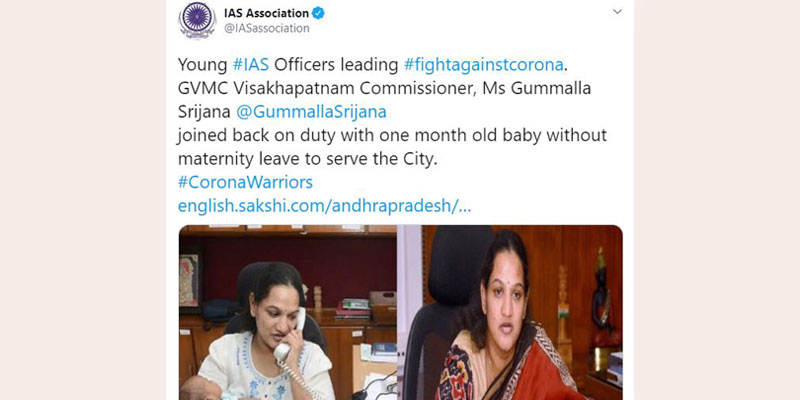
Task: Open the IAS Association profile avatar
Action: (x=197, y=20)
